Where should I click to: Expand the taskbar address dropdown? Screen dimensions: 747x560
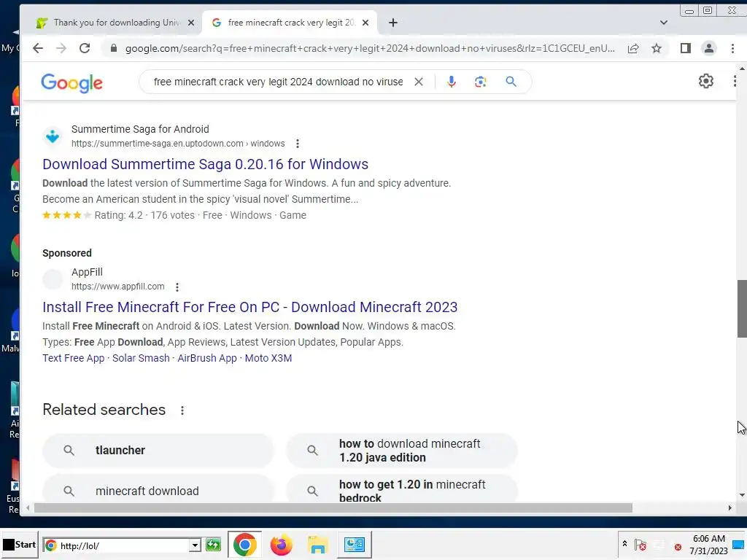tap(194, 545)
